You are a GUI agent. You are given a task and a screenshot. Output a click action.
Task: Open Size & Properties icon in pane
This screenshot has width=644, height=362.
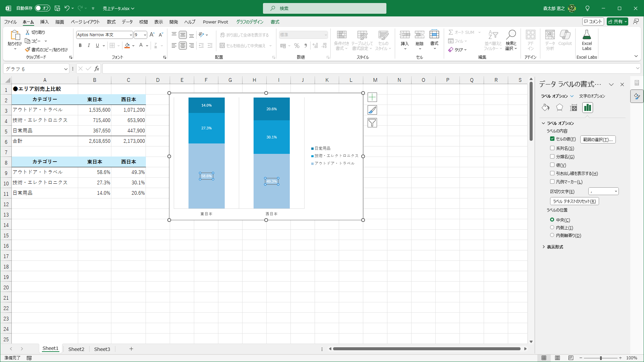click(x=574, y=108)
